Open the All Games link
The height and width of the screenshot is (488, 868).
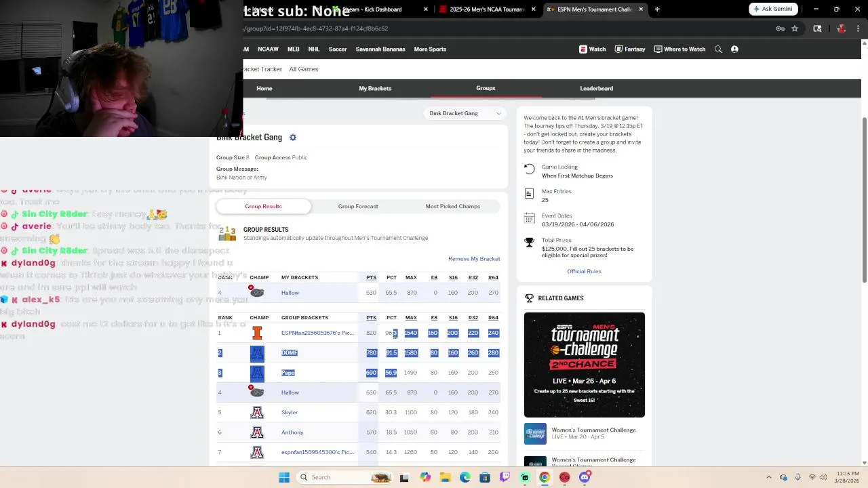pos(304,69)
